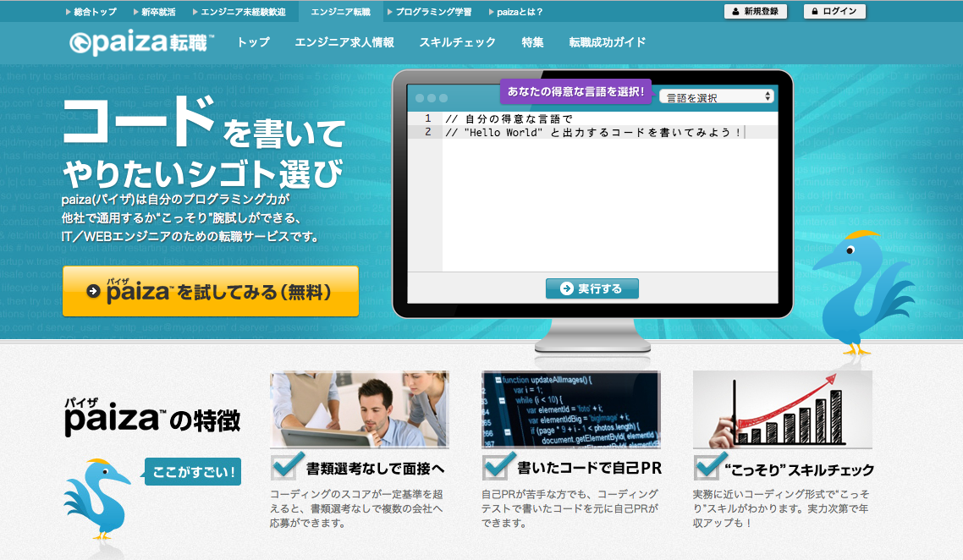Click the 新規登録 button
This screenshot has width=963, height=560.
coord(756,12)
